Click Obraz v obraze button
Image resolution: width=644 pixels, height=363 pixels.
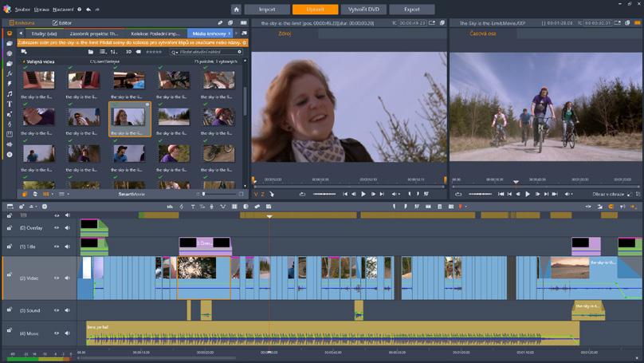[608, 194]
